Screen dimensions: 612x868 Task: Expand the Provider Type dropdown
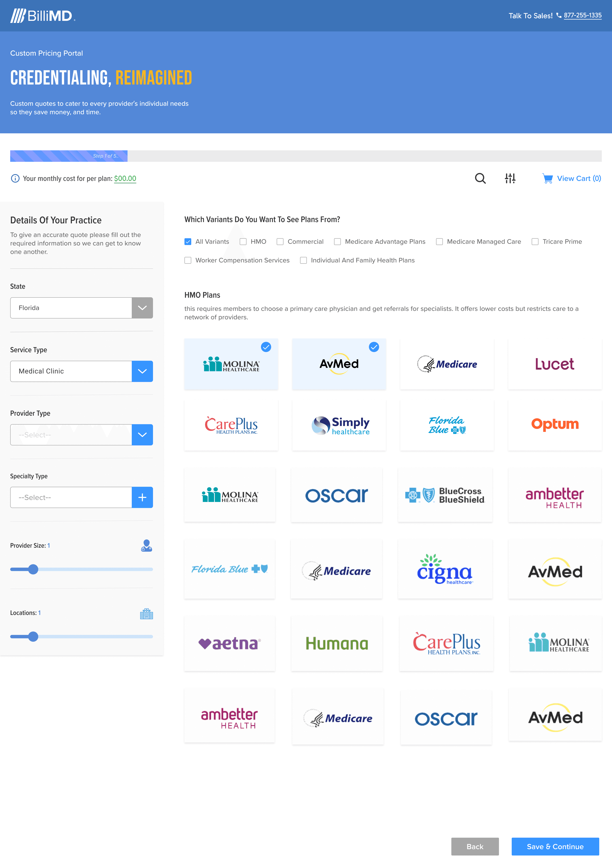pyautogui.click(x=142, y=435)
